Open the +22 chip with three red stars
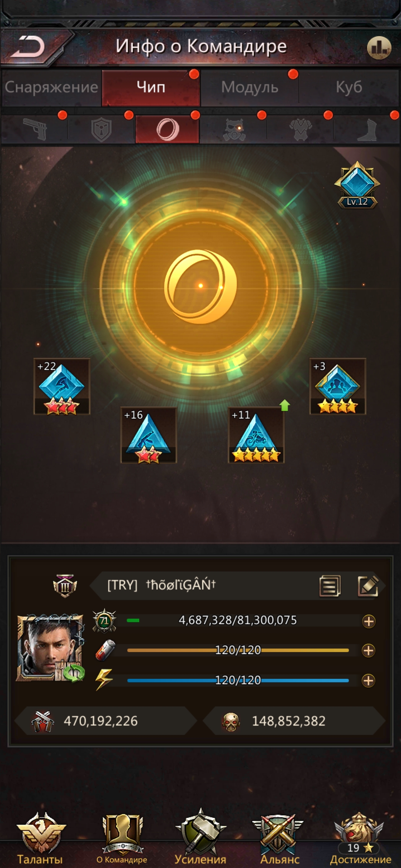 (x=62, y=387)
